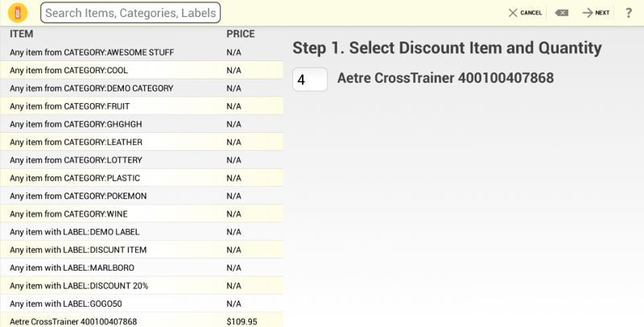644x327 pixels.
Task: Choose Any item from CATEGORY:LEATHER
Action: click(142, 142)
